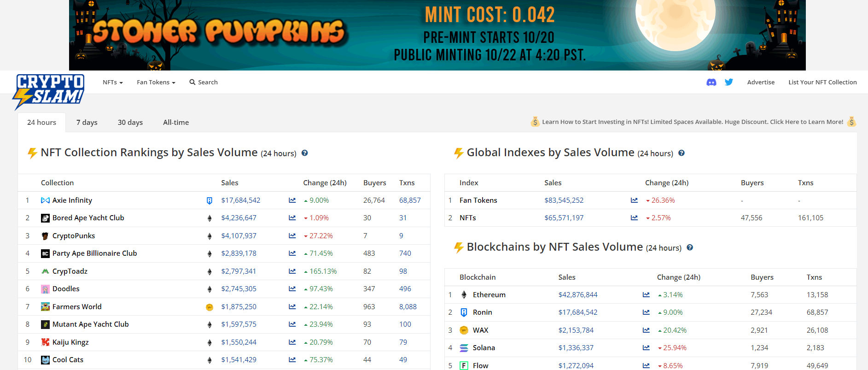Open the Ronin blockchain link

coord(483,312)
